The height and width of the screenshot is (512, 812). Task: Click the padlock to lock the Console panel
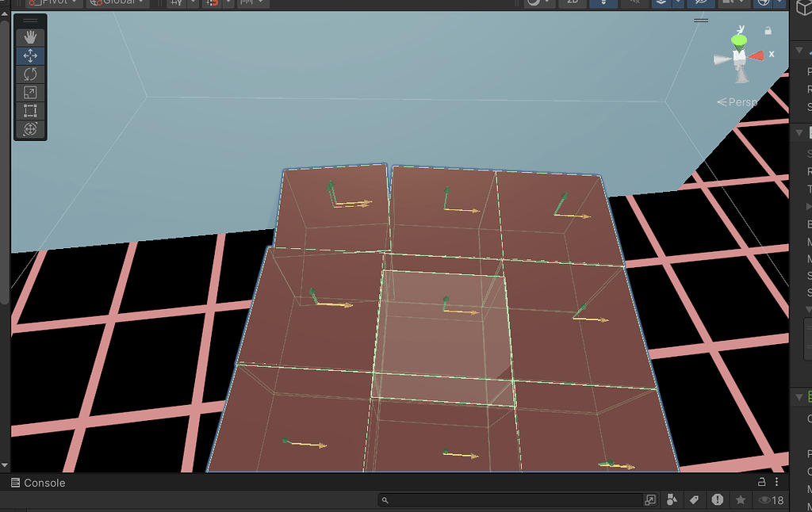tap(761, 482)
